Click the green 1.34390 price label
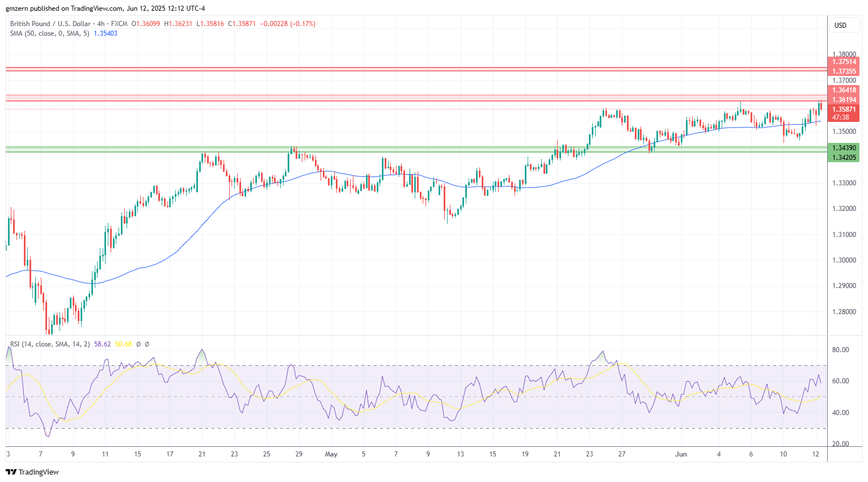The image size is (868, 482). click(x=844, y=148)
